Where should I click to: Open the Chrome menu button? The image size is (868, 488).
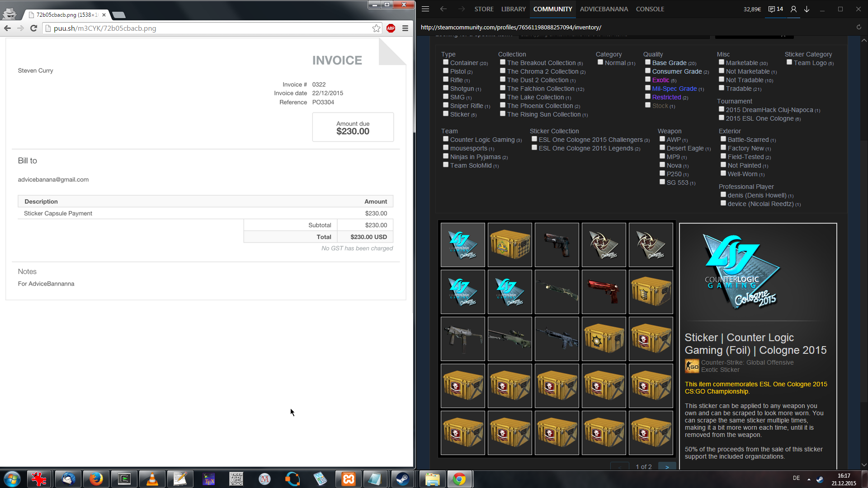(405, 28)
